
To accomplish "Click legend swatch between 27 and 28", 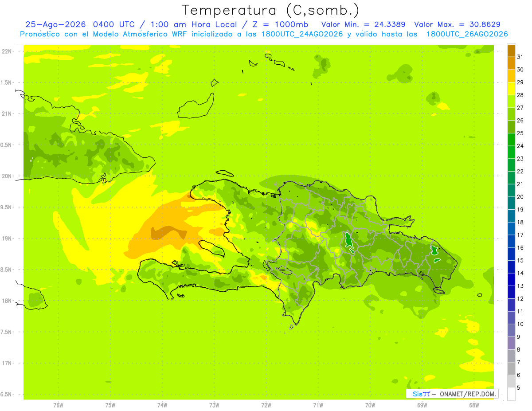I will (x=511, y=101).
